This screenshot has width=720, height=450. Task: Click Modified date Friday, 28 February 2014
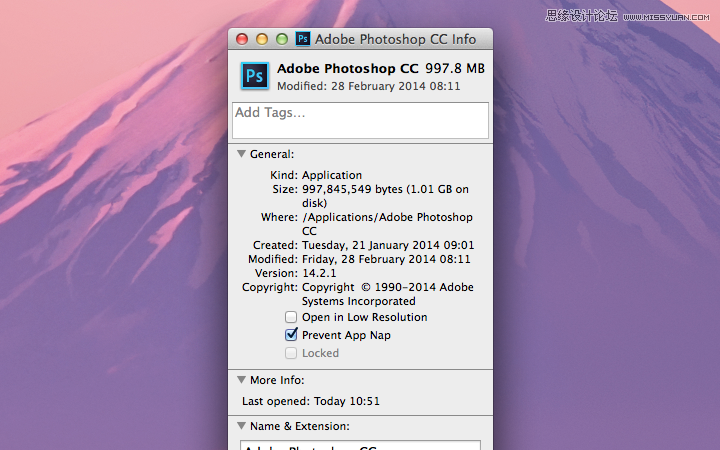pos(369,259)
